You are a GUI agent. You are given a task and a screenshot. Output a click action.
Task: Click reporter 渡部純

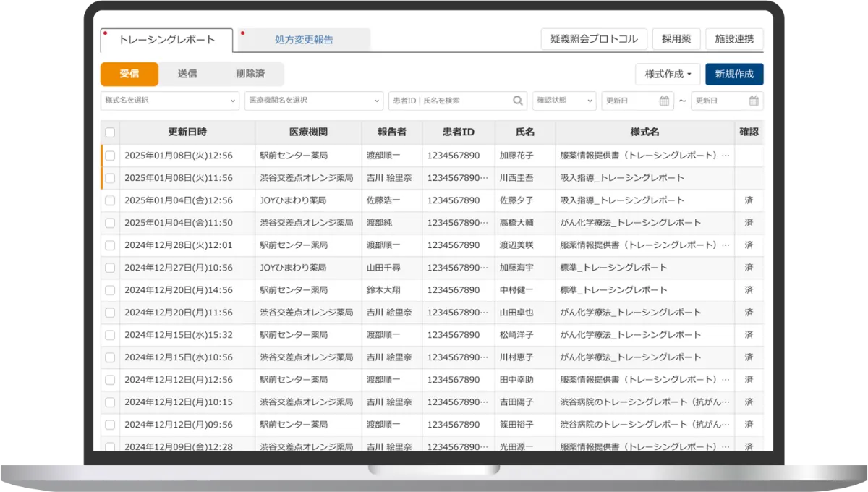(x=379, y=223)
